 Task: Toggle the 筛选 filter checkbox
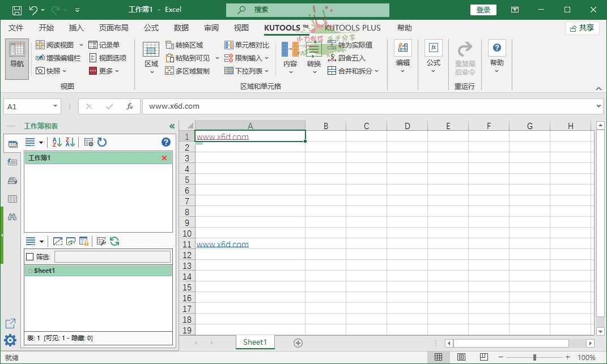[x=29, y=256]
